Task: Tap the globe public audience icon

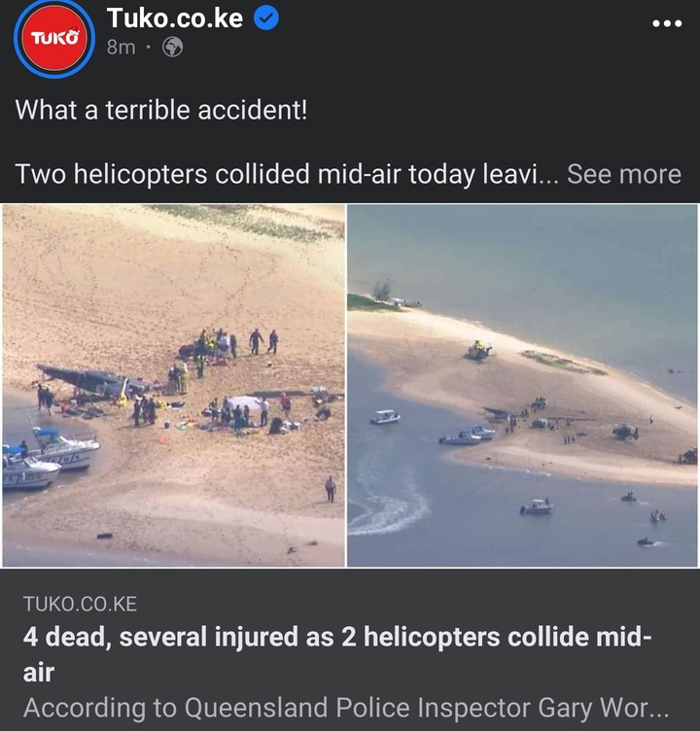Action: [x=172, y=47]
